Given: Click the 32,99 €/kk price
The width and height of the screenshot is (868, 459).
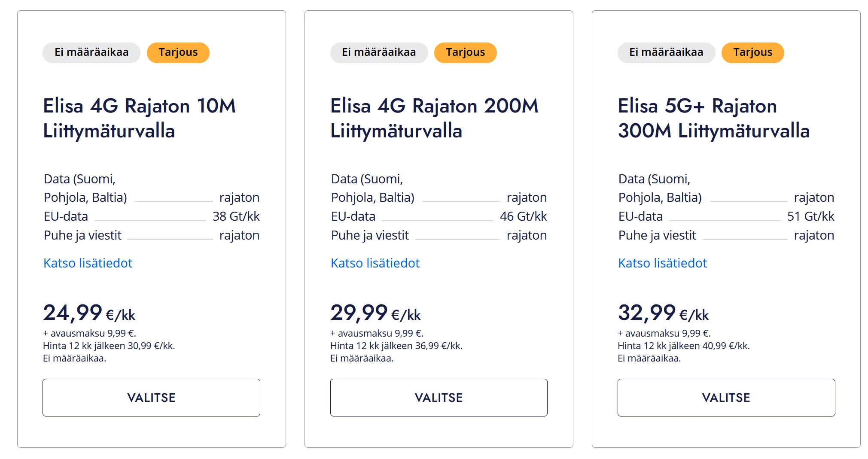Looking at the screenshot, I should 663,313.
